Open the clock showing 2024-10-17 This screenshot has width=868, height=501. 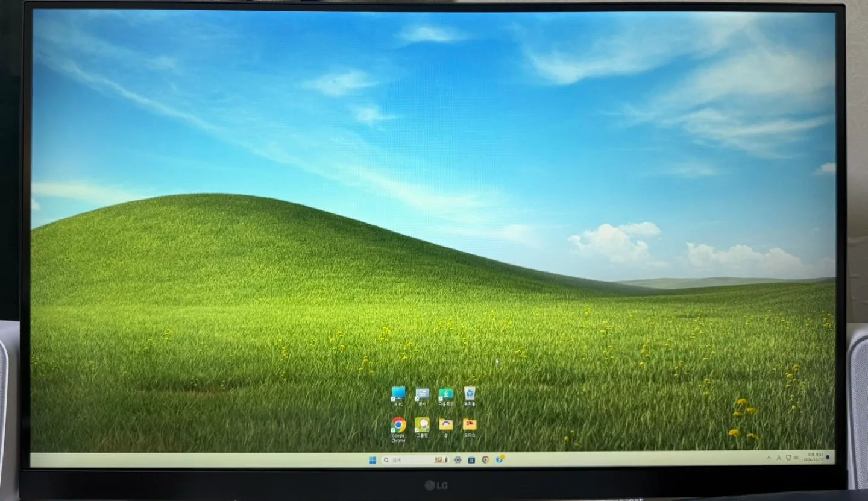coord(813,458)
